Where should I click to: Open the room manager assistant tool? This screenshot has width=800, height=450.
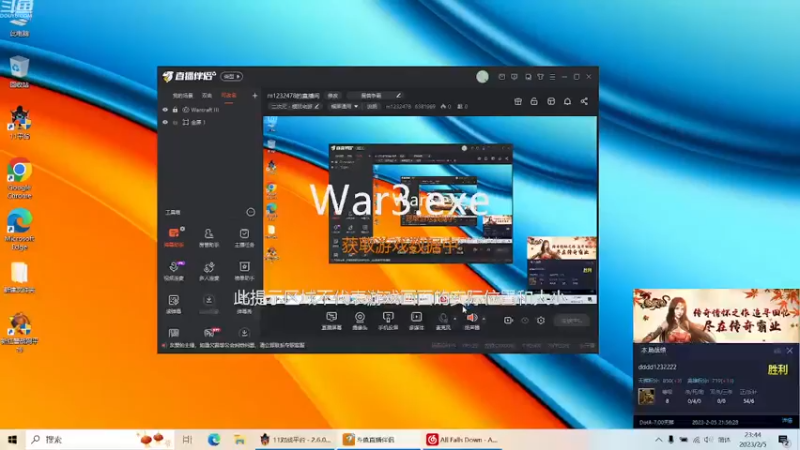click(209, 237)
